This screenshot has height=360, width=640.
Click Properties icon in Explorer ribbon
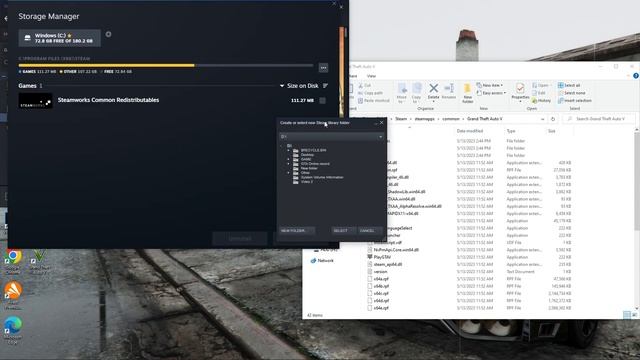(x=520, y=91)
